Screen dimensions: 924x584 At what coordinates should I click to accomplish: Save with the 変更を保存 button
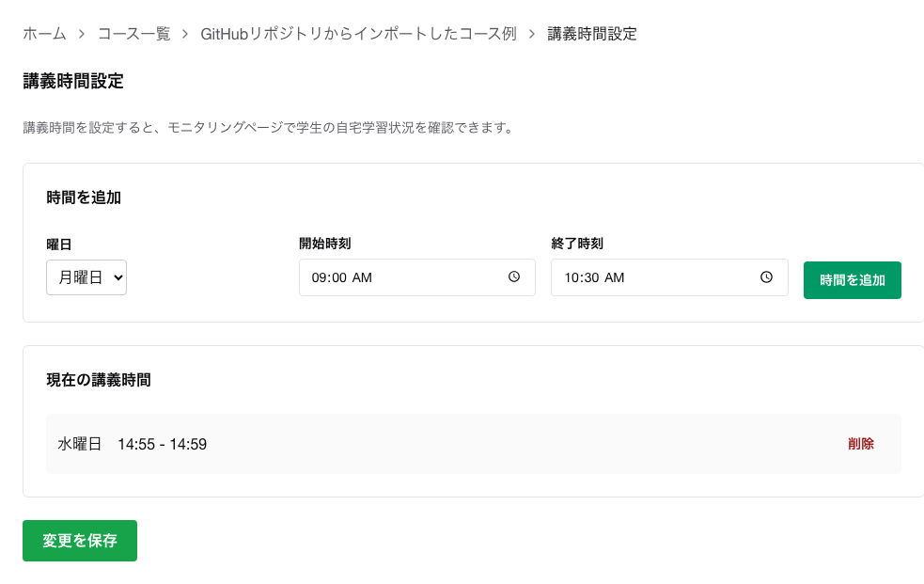coord(80,541)
